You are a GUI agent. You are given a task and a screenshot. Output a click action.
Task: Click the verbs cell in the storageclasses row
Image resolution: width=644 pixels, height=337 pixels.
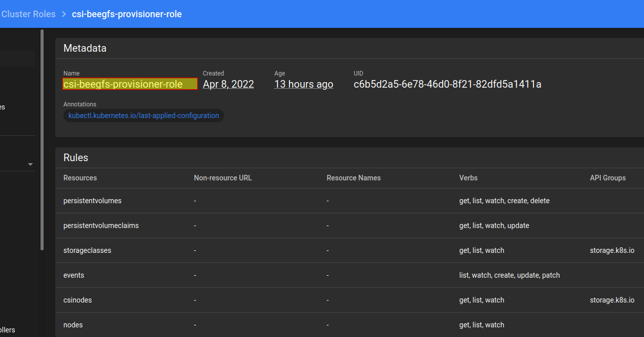point(482,250)
